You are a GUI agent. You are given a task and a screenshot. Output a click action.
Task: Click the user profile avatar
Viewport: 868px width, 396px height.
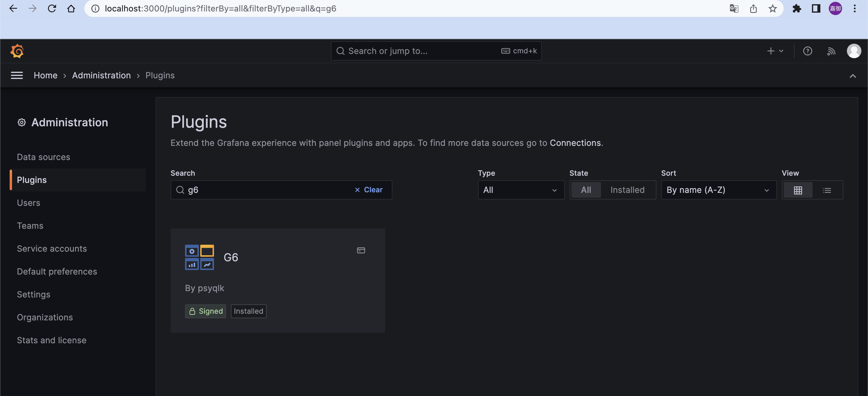854,51
